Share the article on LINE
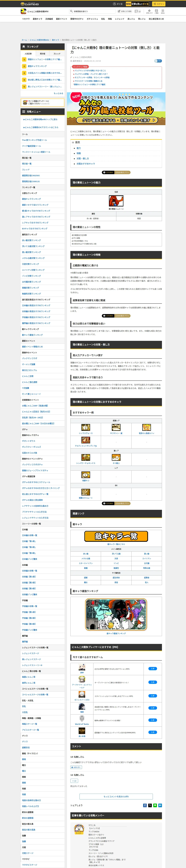Viewport: 186px width, 868px height. point(155,805)
